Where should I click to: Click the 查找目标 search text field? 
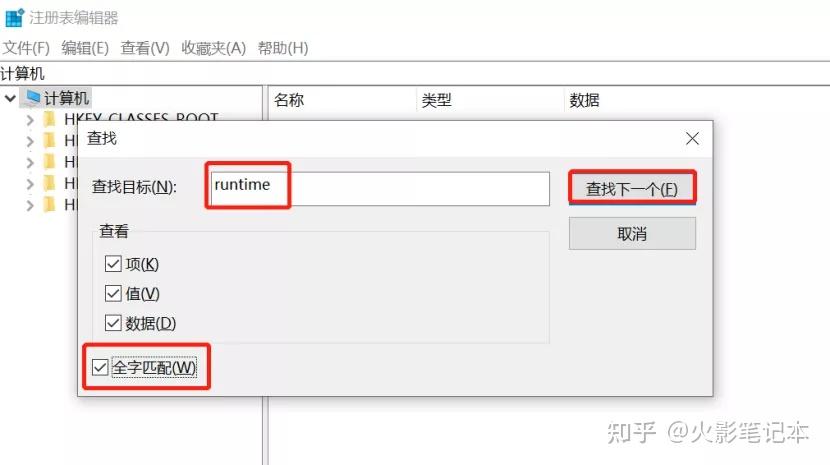(x=380, y=189)
